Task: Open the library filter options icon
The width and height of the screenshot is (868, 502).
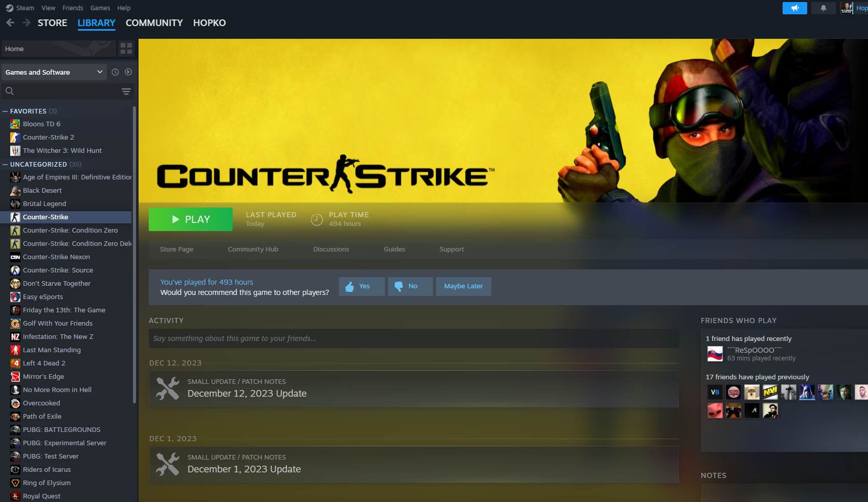Action: click(x=126, y=92)
